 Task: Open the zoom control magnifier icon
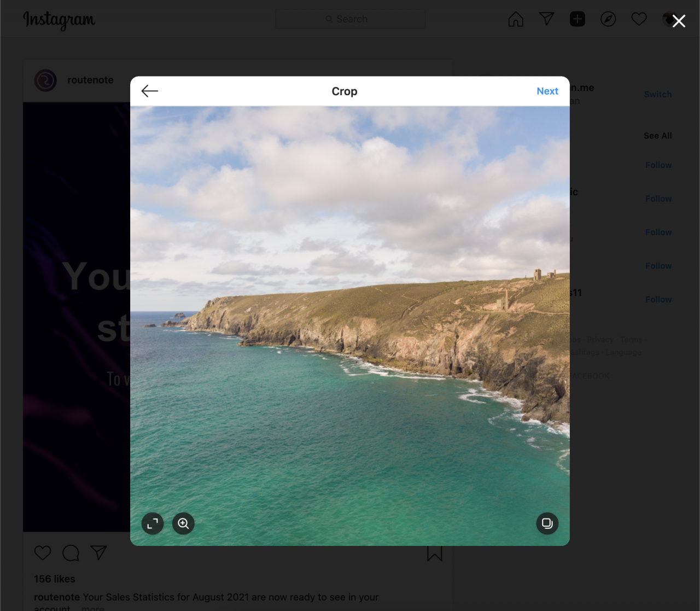tap(183, 523)
